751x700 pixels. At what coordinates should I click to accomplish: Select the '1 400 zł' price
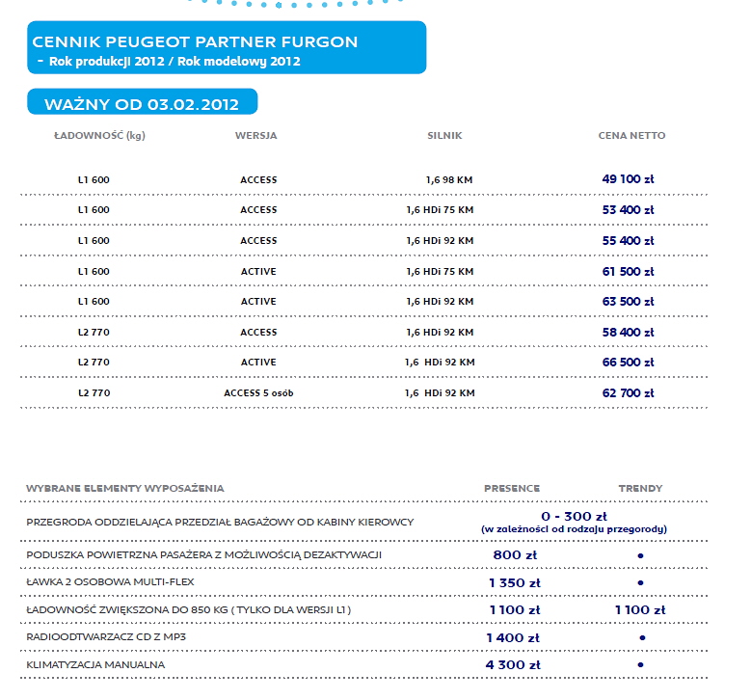[x=513, y=638]
